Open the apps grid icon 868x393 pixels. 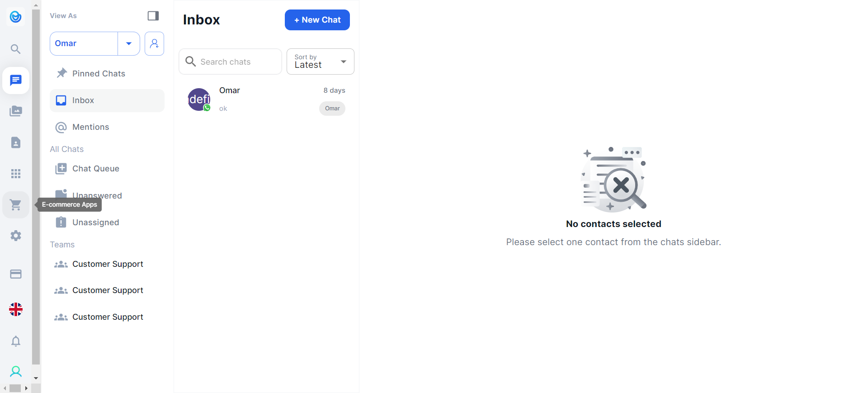(x=16, y=174)
